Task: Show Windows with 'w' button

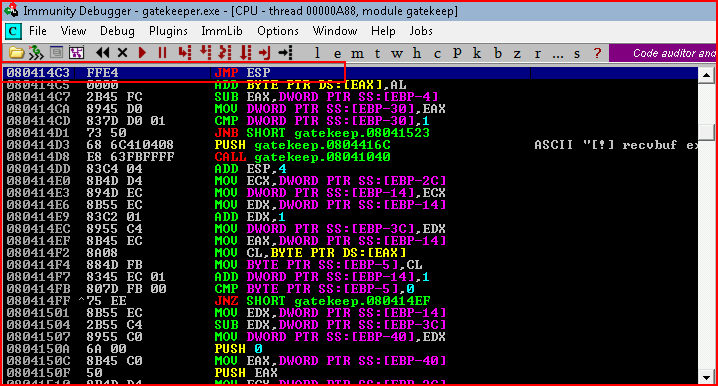Action: pyautogui.click(x=397, y=54)
